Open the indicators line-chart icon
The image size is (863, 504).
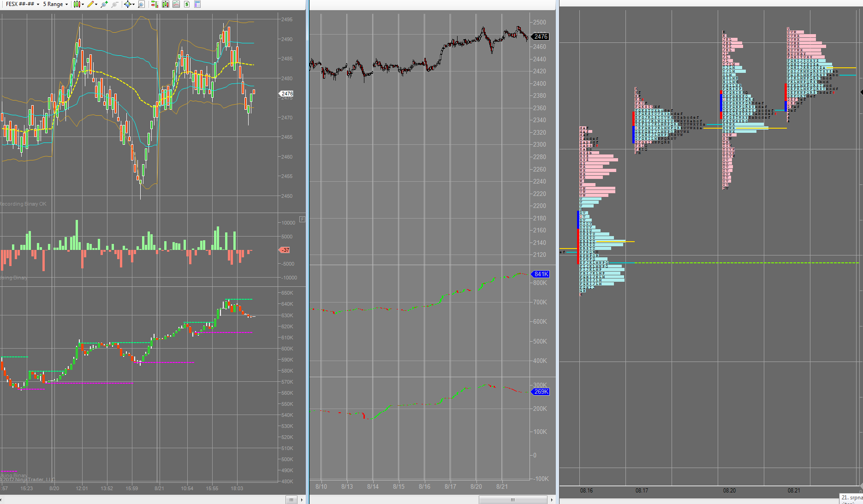176,4
